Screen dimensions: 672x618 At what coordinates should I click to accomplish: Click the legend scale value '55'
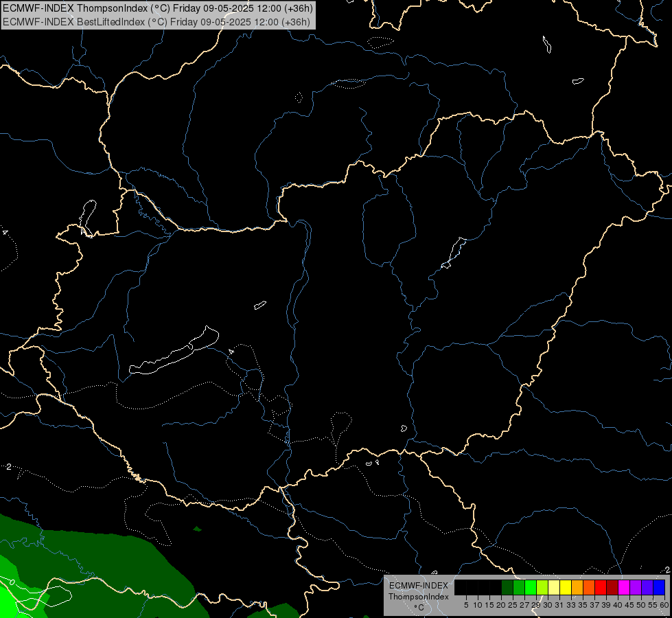pyautogui.click(x=653, y=605)
